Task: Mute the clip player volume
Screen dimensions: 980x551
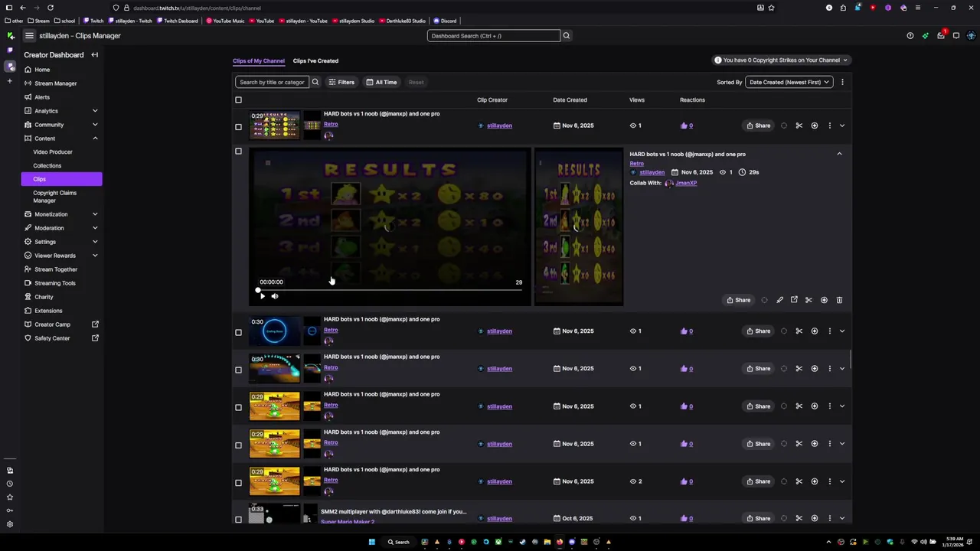Action: point(275,296)
